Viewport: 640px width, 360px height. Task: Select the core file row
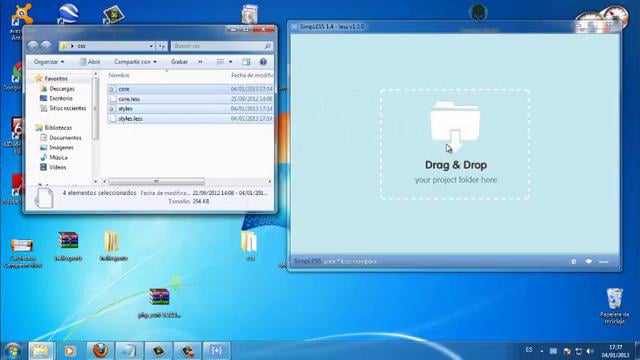click(191, 89)
